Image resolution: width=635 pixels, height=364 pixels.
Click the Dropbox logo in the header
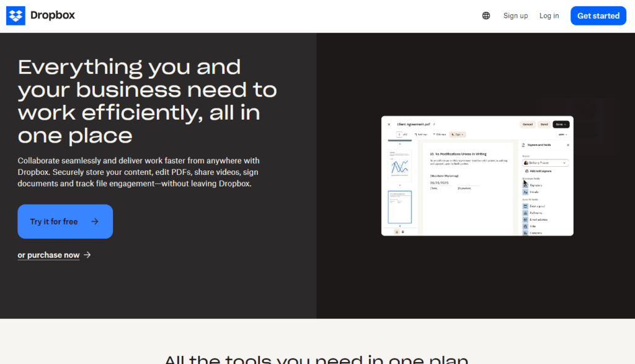coord(40,16)
